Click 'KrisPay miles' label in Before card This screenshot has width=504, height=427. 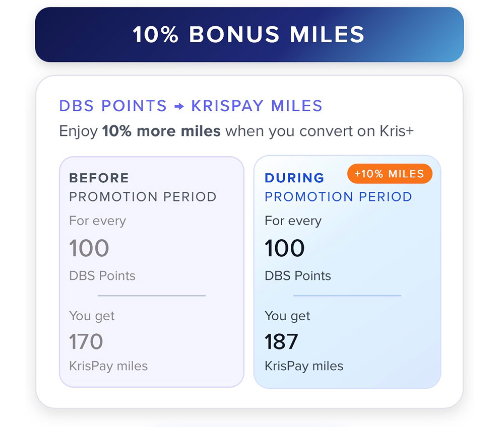point(108,366)
